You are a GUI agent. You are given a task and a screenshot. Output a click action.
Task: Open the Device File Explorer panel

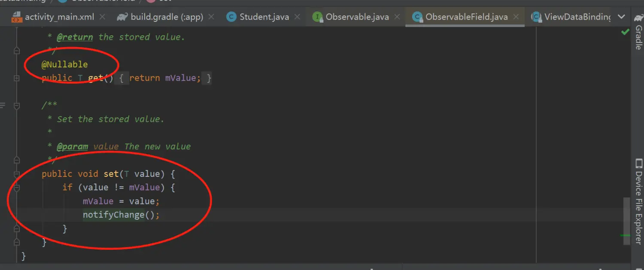tap(638, 203)
